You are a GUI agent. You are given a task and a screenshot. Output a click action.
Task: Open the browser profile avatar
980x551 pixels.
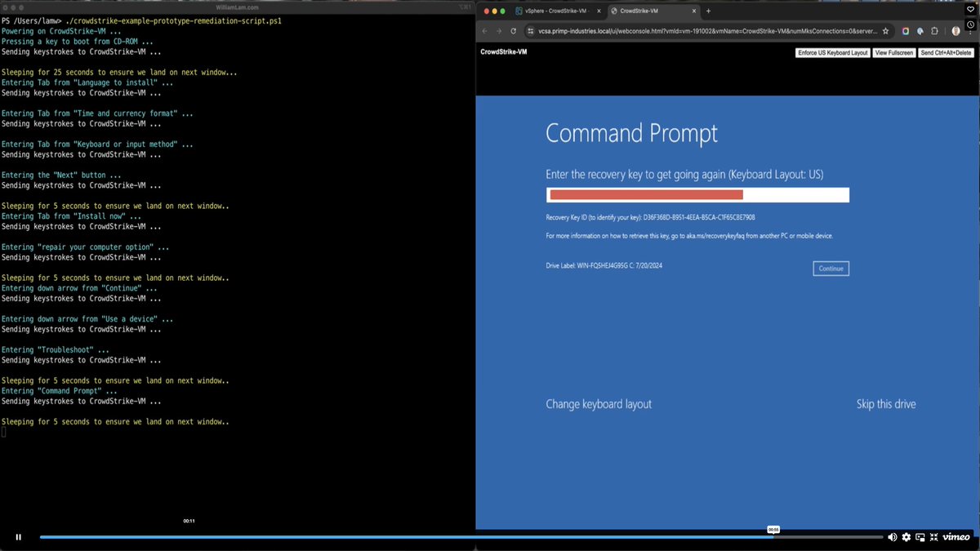click(955, 31)
